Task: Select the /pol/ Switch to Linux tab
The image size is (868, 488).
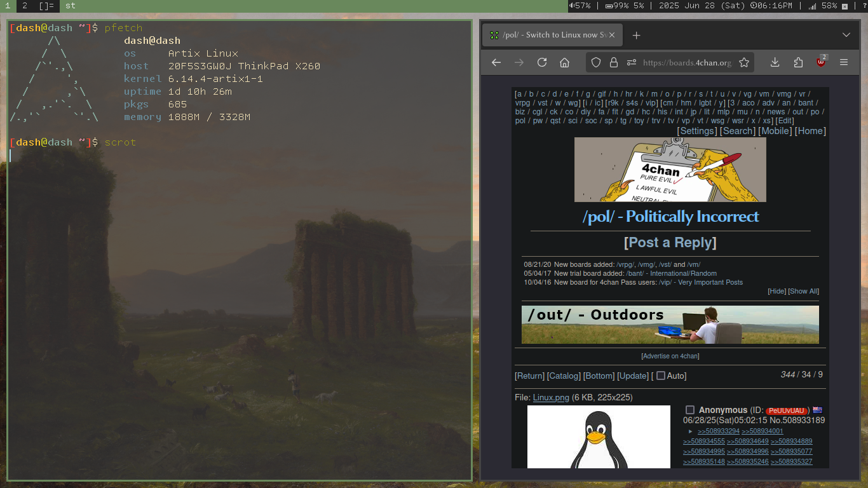Action: coord(552,35)
